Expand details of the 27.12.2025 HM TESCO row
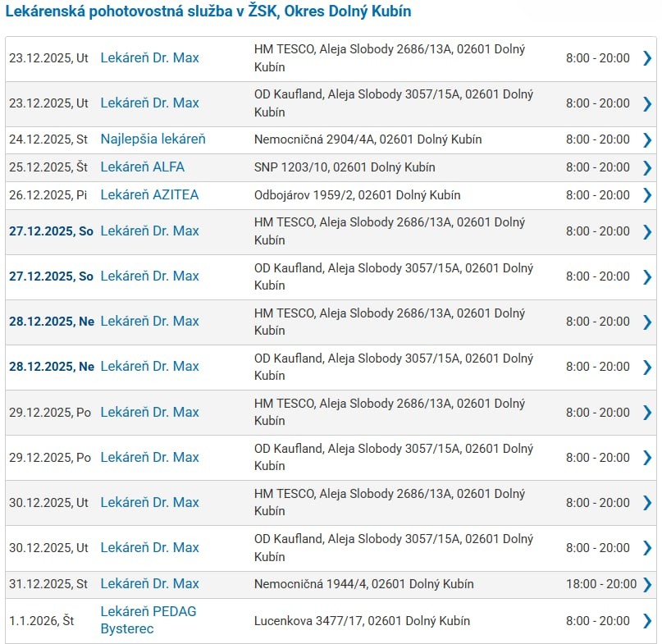 (x=646, y=231)
